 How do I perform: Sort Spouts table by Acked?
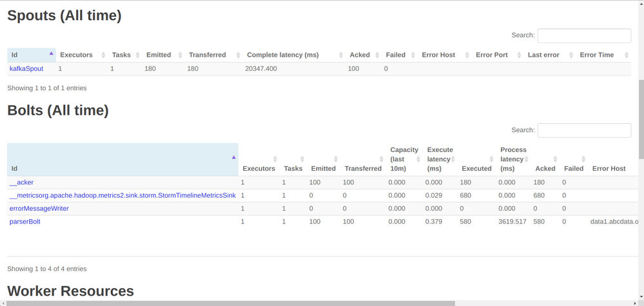pyautogui.click(x=364, y=55)
